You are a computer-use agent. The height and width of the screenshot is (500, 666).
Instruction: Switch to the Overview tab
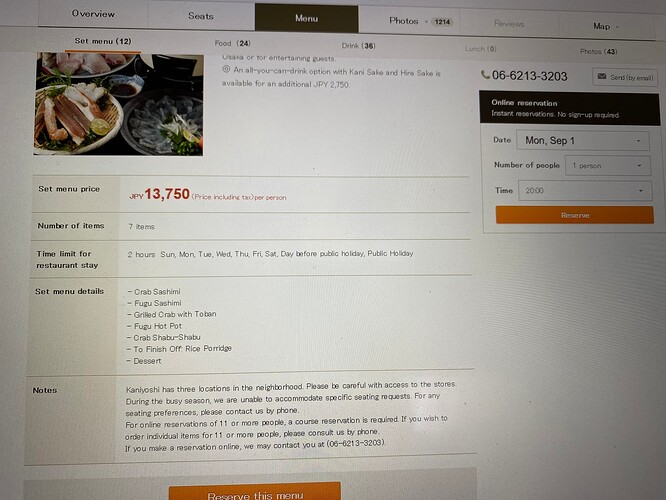pos(93,14)
